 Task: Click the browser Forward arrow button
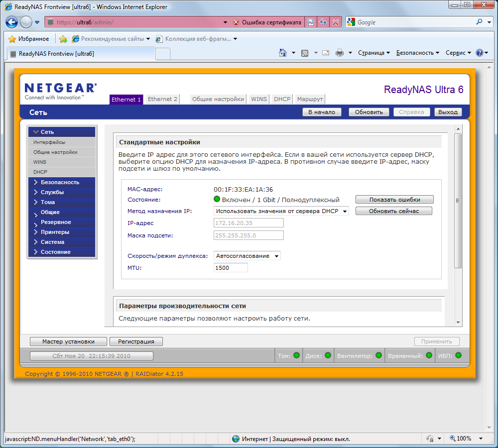26,22
